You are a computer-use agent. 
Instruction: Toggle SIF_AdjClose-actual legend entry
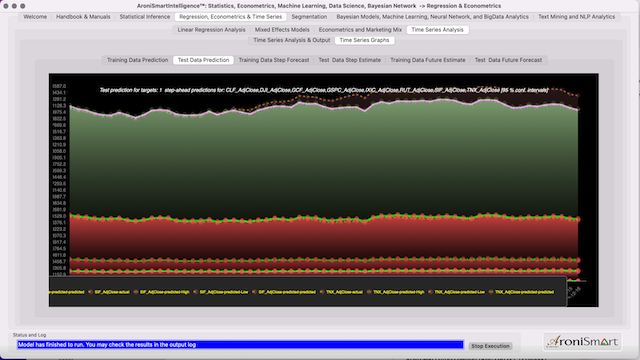109,292
